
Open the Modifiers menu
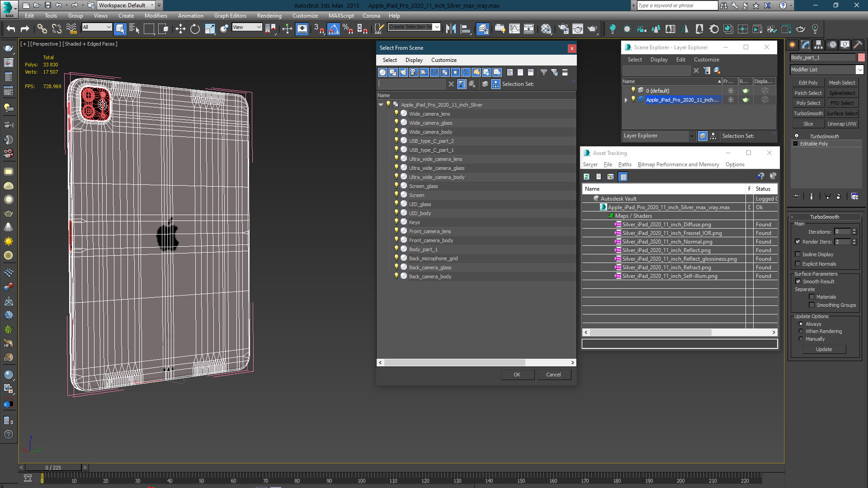click(x=156, y=16)
